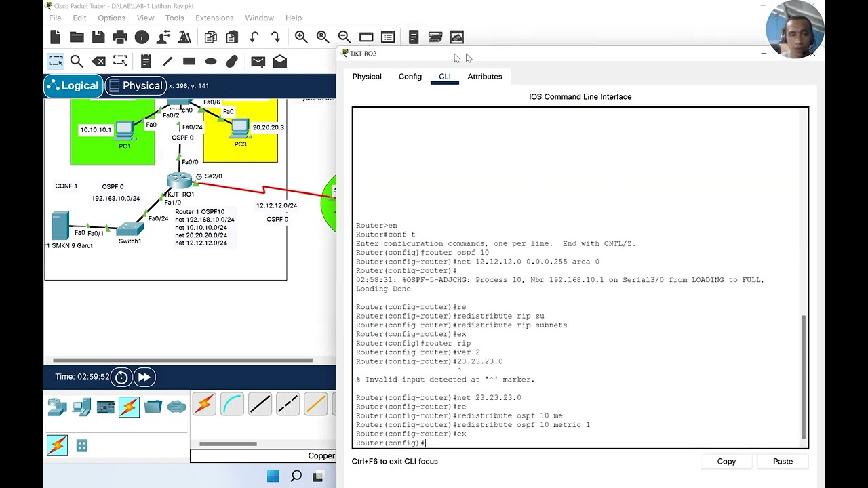The width and height of the screenshot is (868, 488).
Task: Save the network with the floppy icon
Action: click(98, 37)
